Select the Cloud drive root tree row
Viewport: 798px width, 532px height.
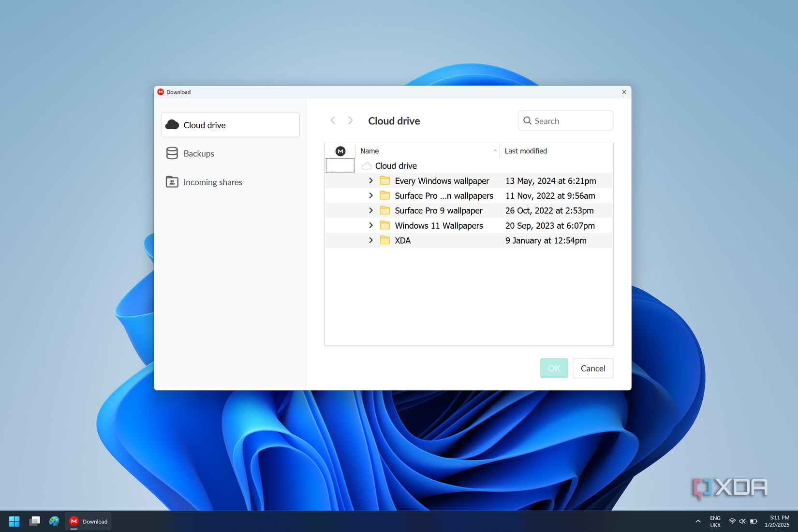coord(469,165)
